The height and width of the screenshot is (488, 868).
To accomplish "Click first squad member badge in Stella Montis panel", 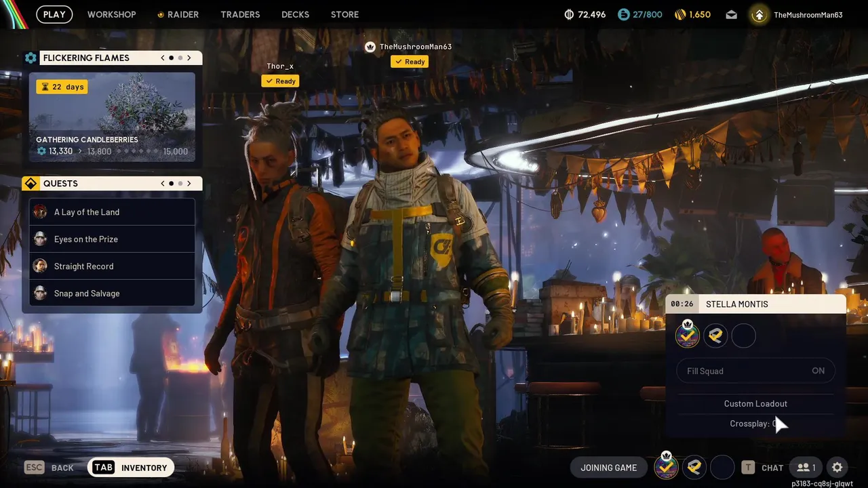I will pyautogui.click(x=688, y=335).
